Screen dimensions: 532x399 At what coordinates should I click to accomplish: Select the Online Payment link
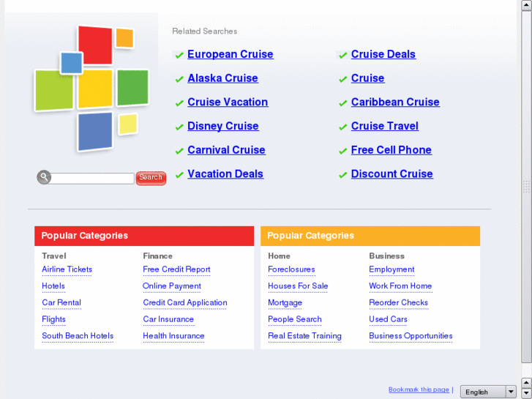click(172, 286)
